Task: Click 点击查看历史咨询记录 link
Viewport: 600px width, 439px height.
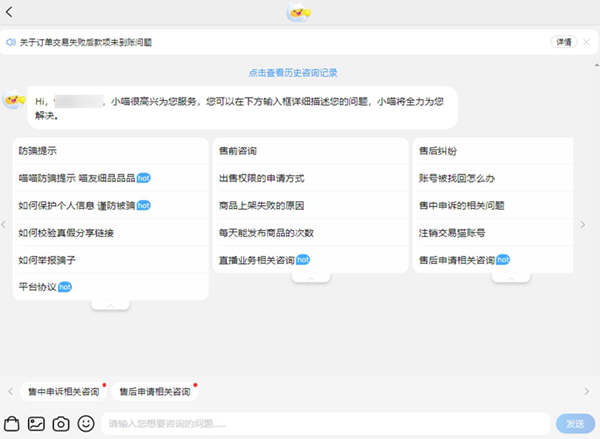Action: 299,72
